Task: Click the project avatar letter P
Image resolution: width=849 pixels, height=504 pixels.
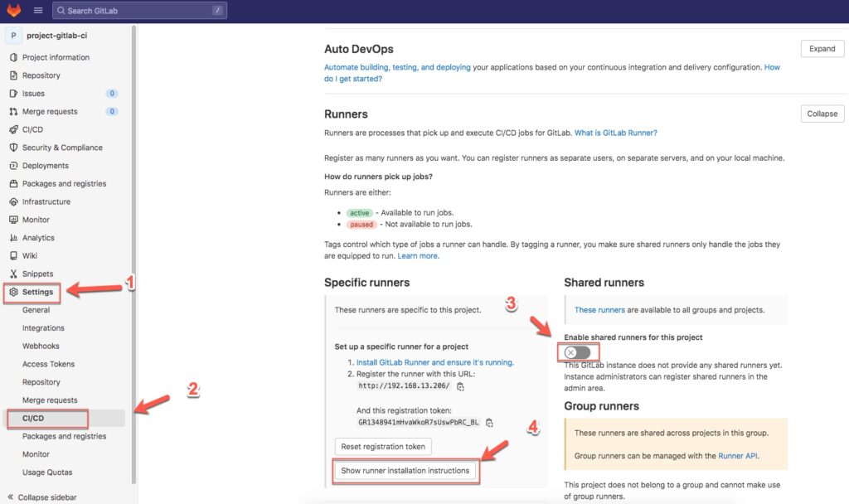Action: click(13, 35)
